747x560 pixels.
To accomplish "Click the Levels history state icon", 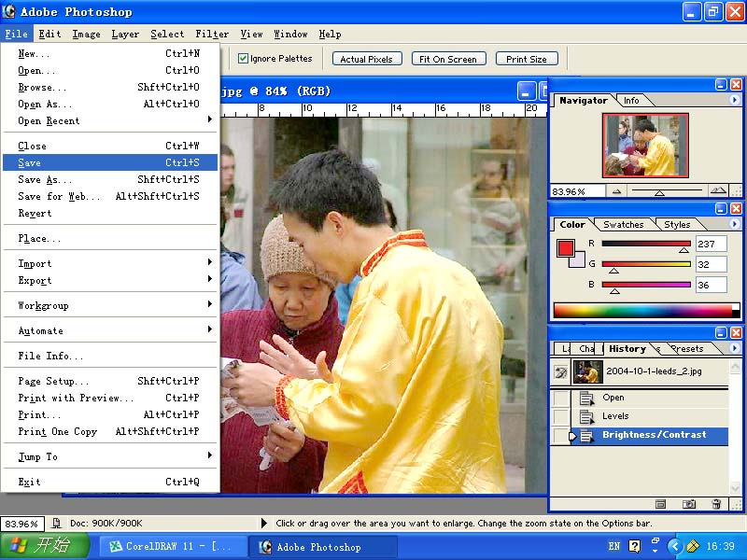I will 586,416.
